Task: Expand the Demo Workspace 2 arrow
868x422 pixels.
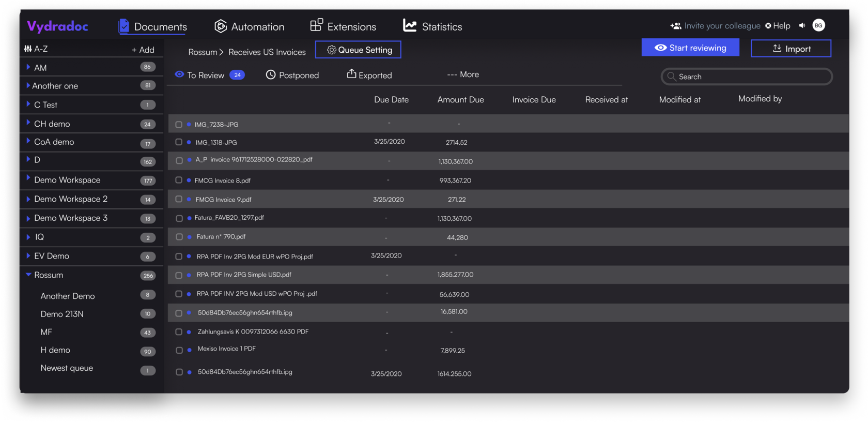Action: pos(28,199)
